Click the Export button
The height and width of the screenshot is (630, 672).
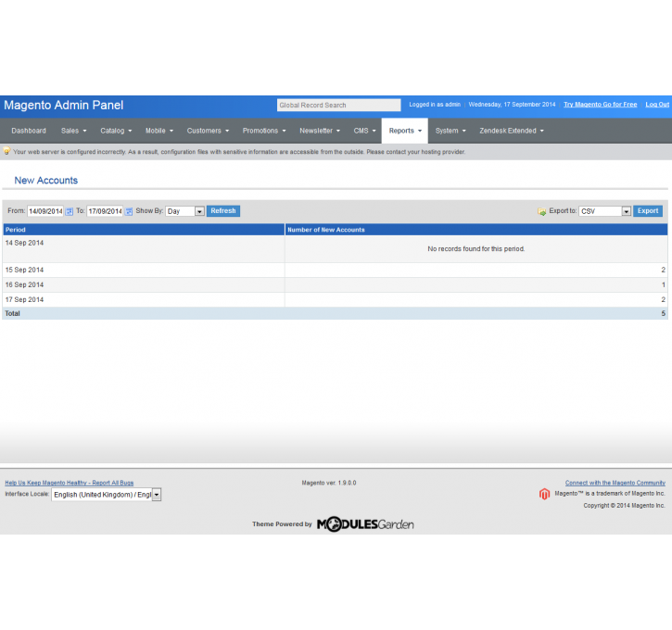tap(648, 211)
